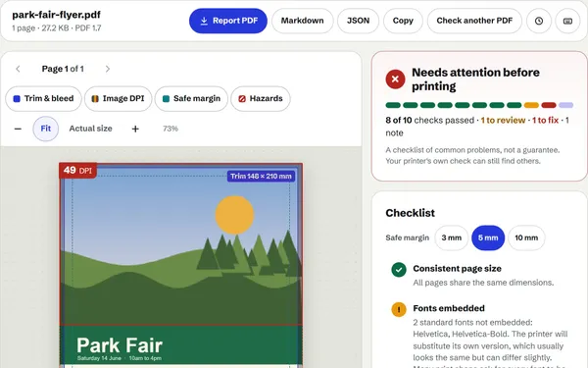The width and height of the screenshot is (588, 368).
Task: Click 'Consistent page size' checklist title
Action: 457,269
